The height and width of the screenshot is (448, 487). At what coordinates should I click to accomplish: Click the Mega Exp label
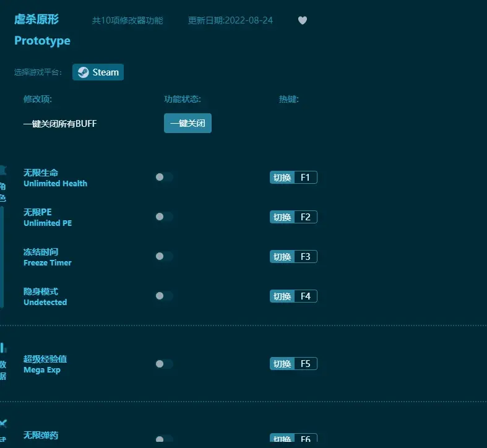(x=42, y=370)
